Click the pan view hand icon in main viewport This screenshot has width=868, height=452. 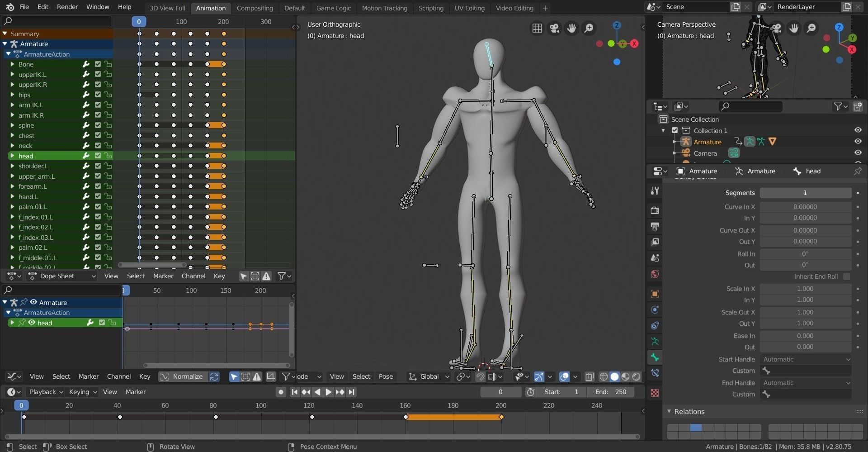pos(571,28)
